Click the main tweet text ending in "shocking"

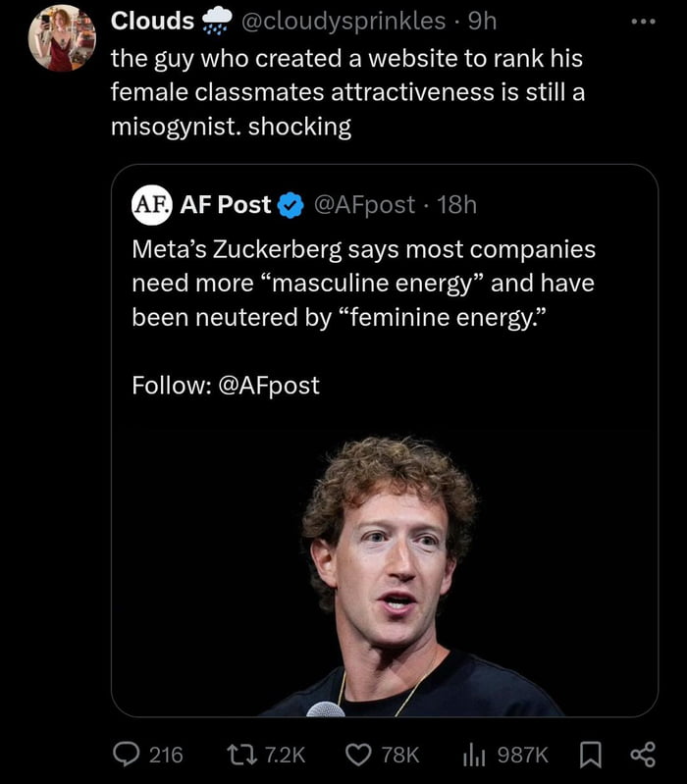click(346, 93)
